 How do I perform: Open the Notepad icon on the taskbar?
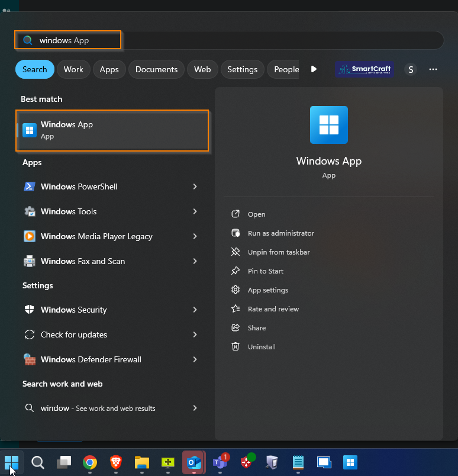coord(298,462)
